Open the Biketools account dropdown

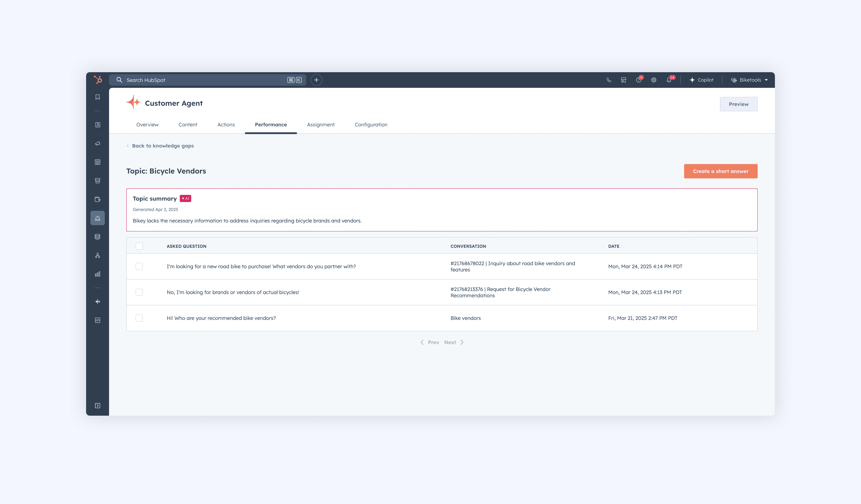pyautogui.click(x=750, y=80)
